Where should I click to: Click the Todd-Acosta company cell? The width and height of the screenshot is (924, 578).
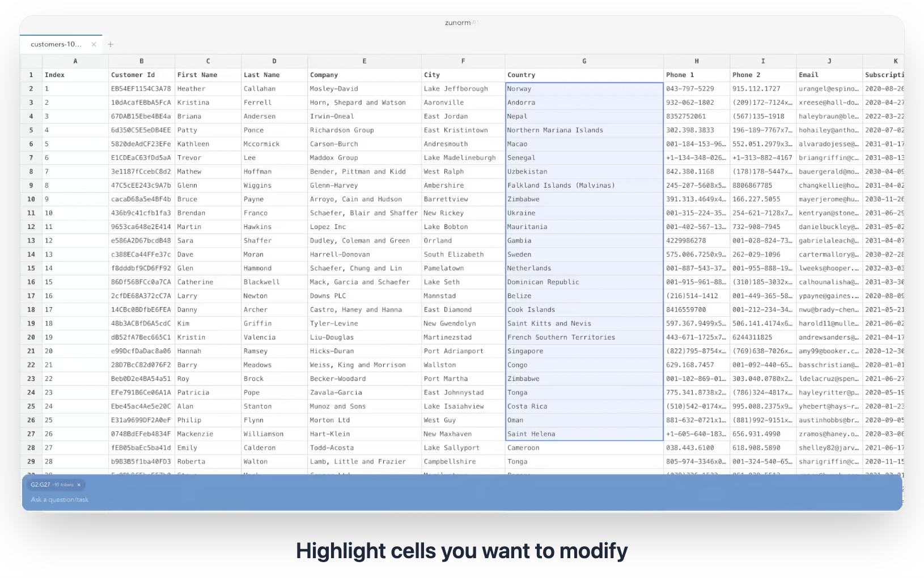pos(364,448)
